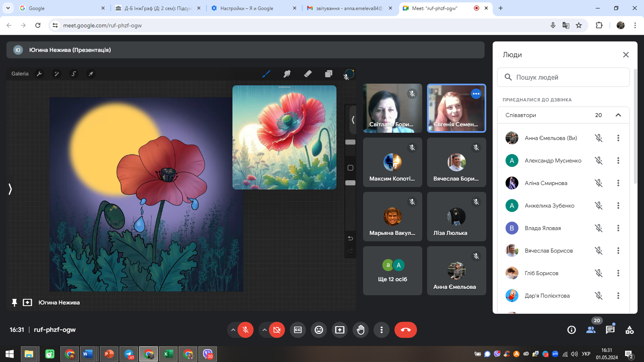Leave the call with red hang-up button
This screenshot has height=362, width=644.
click(406, 330)
